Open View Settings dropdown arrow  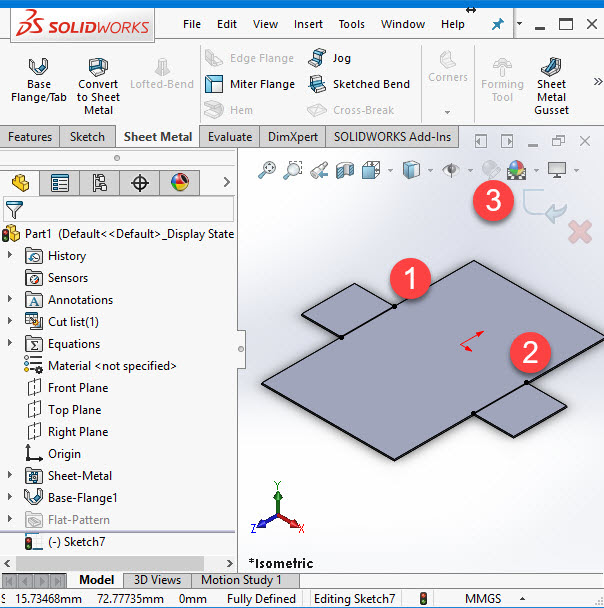576,170
